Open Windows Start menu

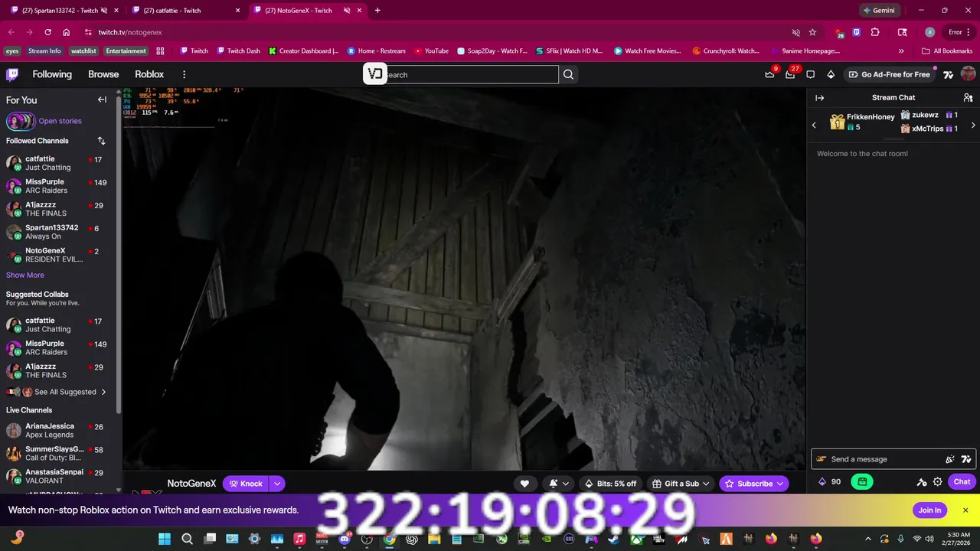[x=165, y=539]
